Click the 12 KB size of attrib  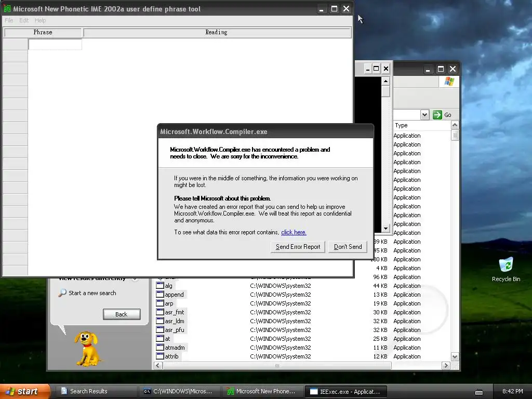380,356
